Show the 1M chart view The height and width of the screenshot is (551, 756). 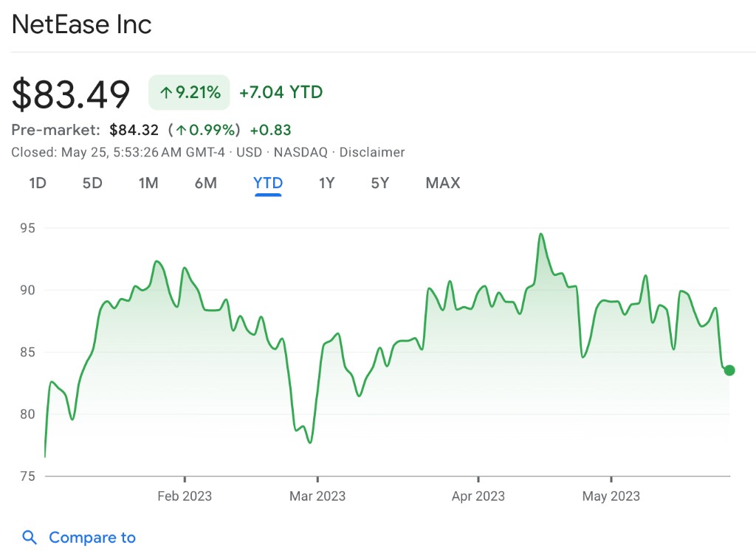(x=148, y=183)
